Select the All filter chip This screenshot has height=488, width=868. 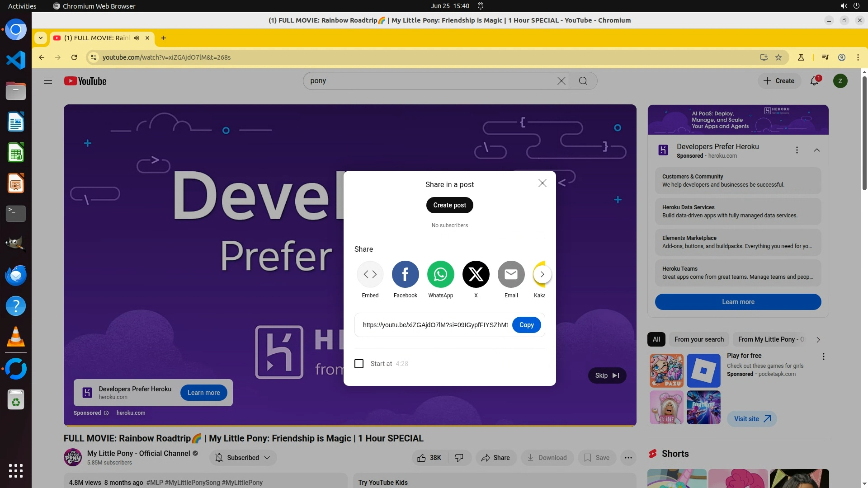[x=656, y=339]
